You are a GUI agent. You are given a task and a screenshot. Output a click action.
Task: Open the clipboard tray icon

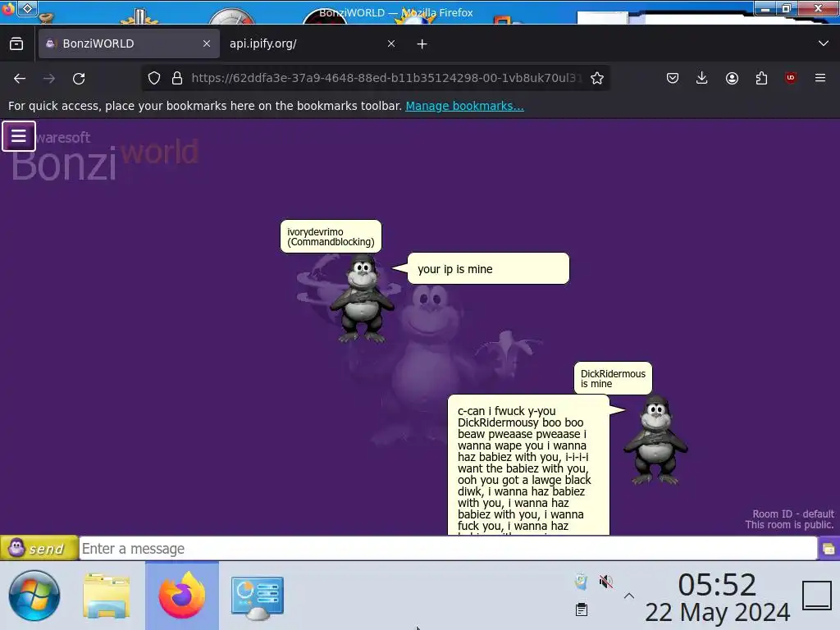[x=582, y=609]
